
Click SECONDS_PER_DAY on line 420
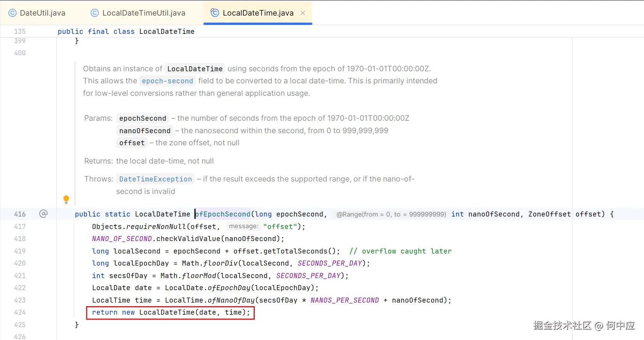(x=330, y=263)
